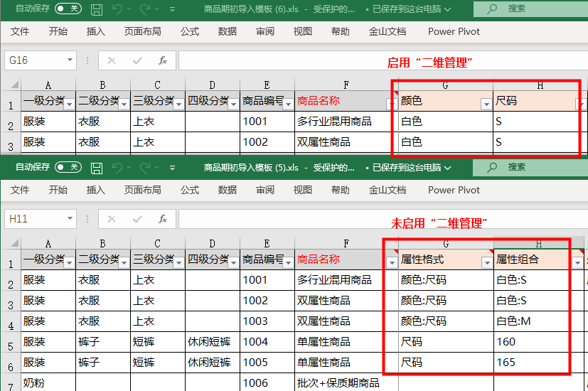
Task: Select row 5 header in bottom sheet
Action: pyautogui.click(x=11, y=342)
